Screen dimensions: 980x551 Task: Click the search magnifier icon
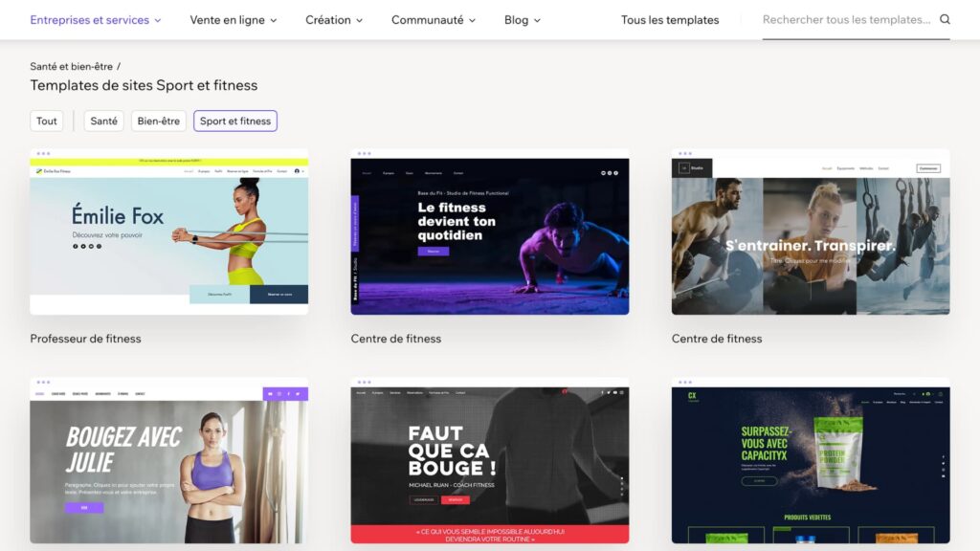[x=945, y=19]
